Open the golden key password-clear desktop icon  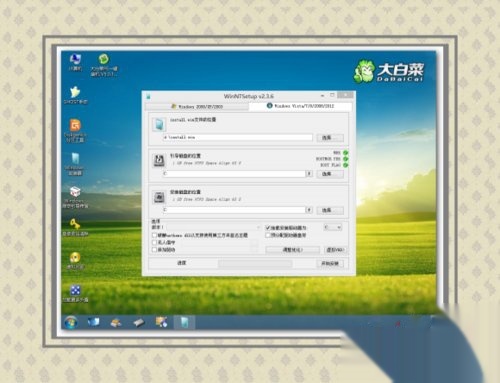75,227
